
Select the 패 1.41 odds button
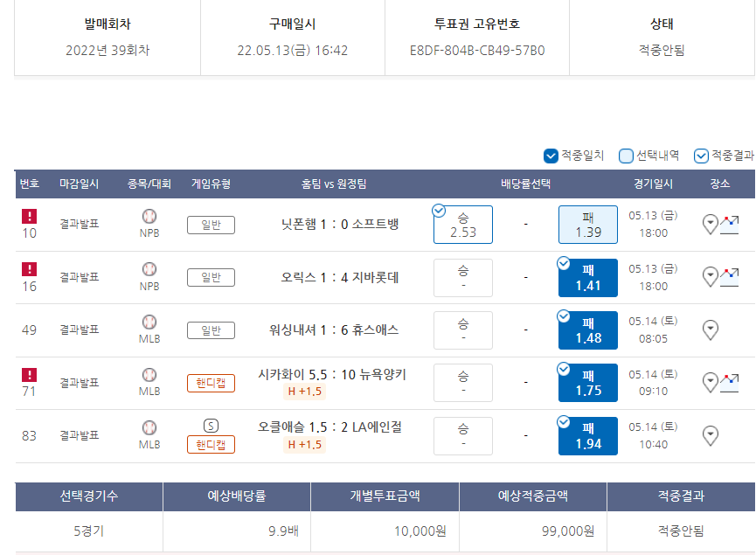(x=587, y=278)
